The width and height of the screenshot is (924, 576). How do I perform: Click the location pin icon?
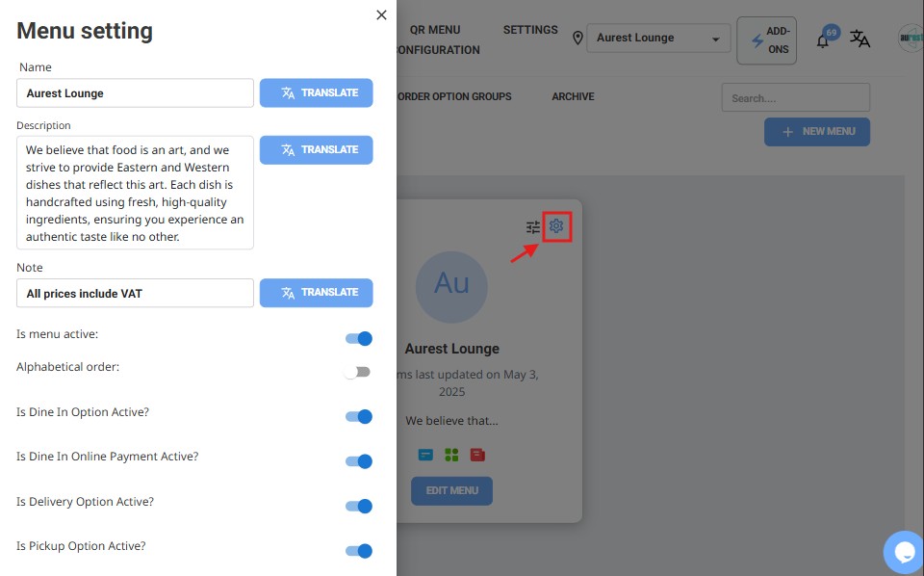[x=577, y=39]
